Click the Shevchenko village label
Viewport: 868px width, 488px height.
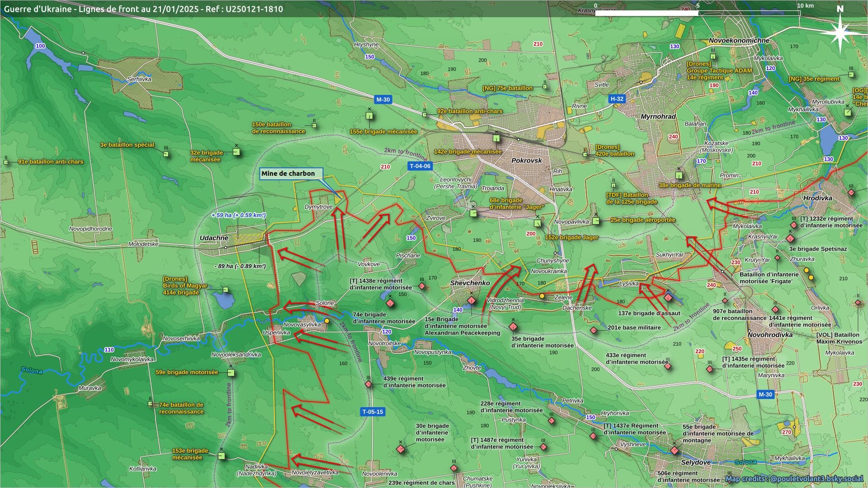tap(470, 283)
